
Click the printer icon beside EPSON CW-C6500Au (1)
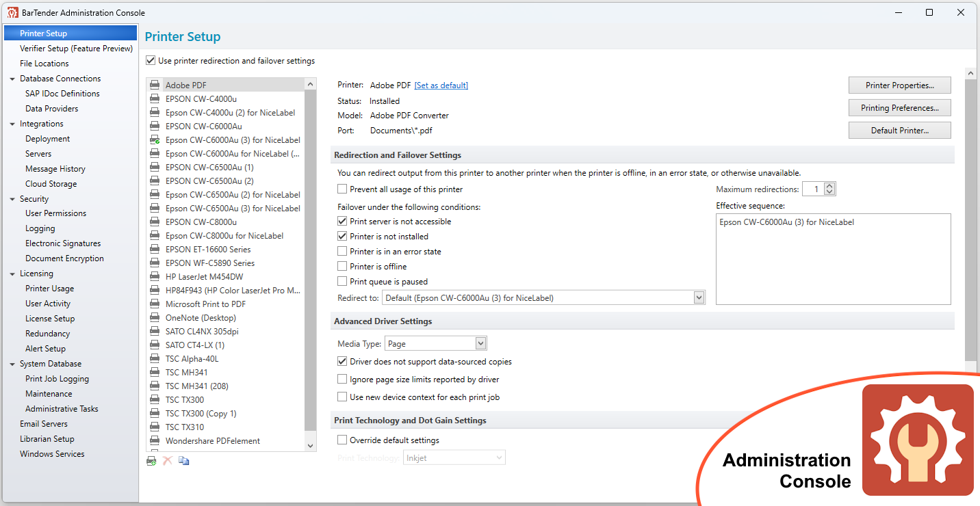click(155, 168)
